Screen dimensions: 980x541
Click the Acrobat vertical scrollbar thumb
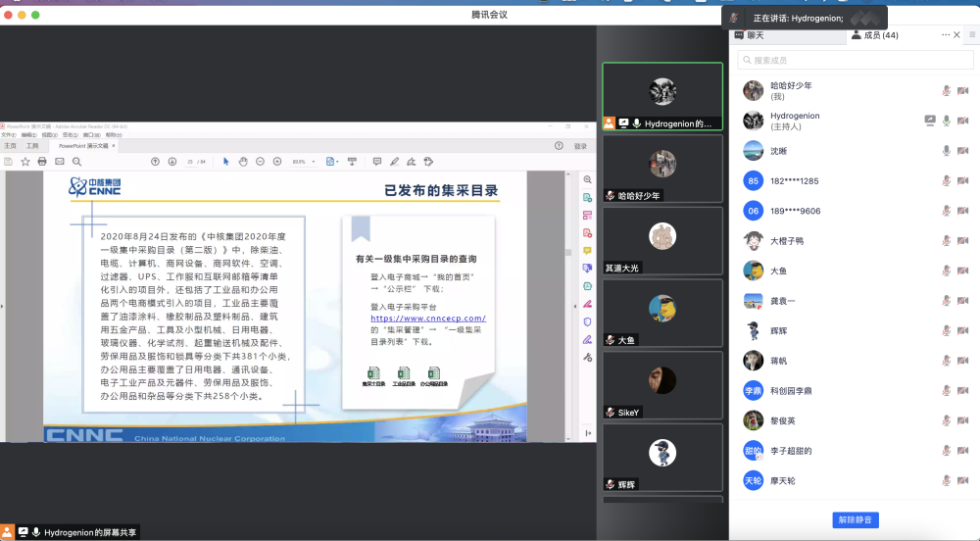[568, 252]
